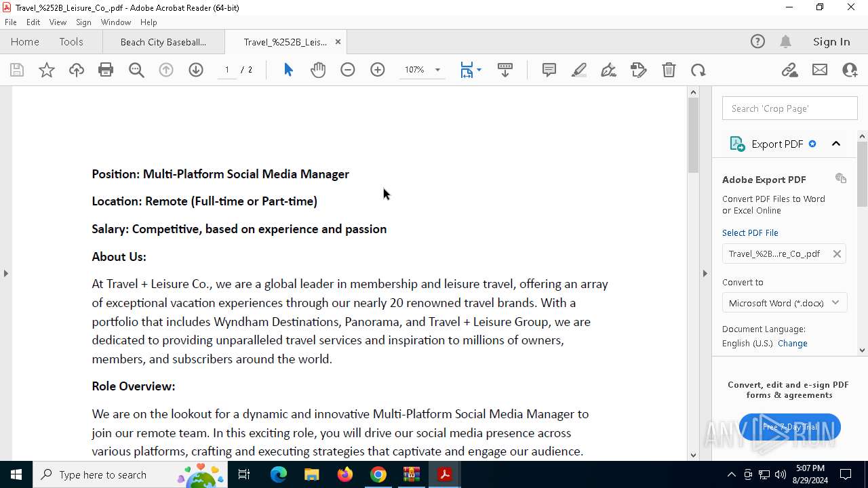Zoom out with the minus icon
Image resolution: width=868 pixels, height=488 pixels.
348,70
